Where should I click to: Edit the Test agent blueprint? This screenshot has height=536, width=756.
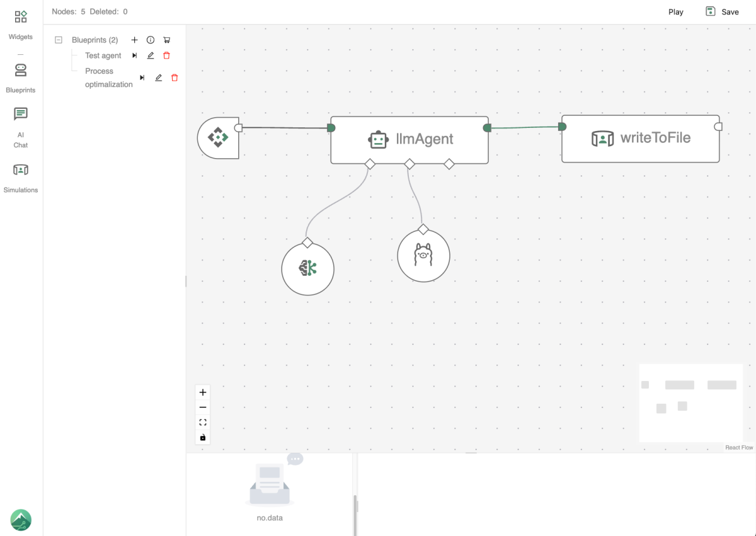pyautogui.click(x=151, y=55)
